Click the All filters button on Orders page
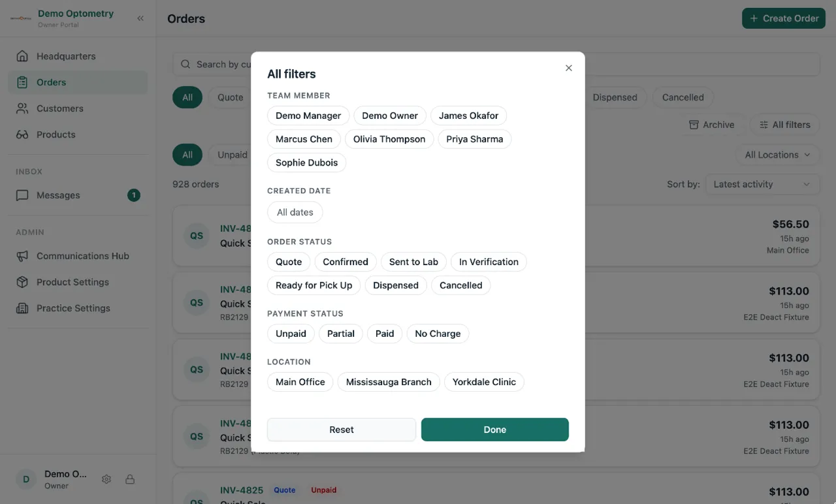Screen dimensions: 836x504 coord(785,125)
